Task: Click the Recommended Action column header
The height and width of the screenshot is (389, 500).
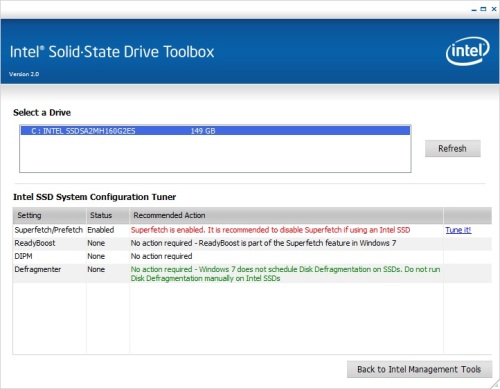Action: pyautogui.click(x=286, y=215)
